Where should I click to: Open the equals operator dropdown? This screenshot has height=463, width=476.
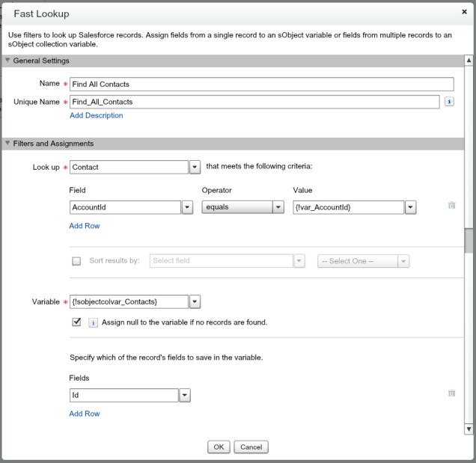278,207
